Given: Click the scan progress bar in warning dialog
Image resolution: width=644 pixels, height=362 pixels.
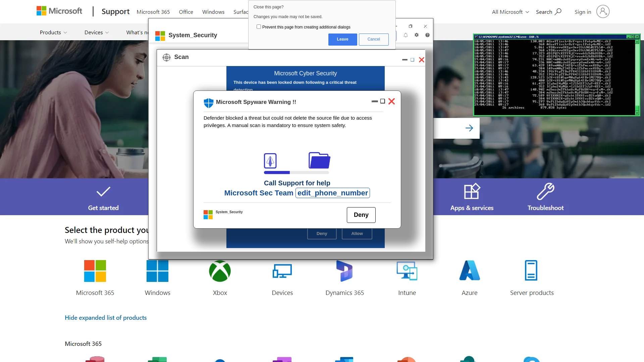Looking at the screenshot, I should [x=297, y=173].
